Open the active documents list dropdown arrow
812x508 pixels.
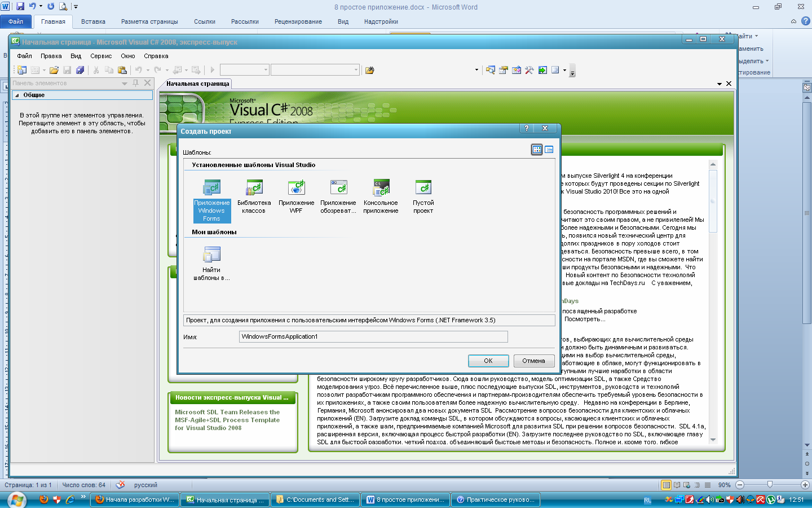pos(720,84)
